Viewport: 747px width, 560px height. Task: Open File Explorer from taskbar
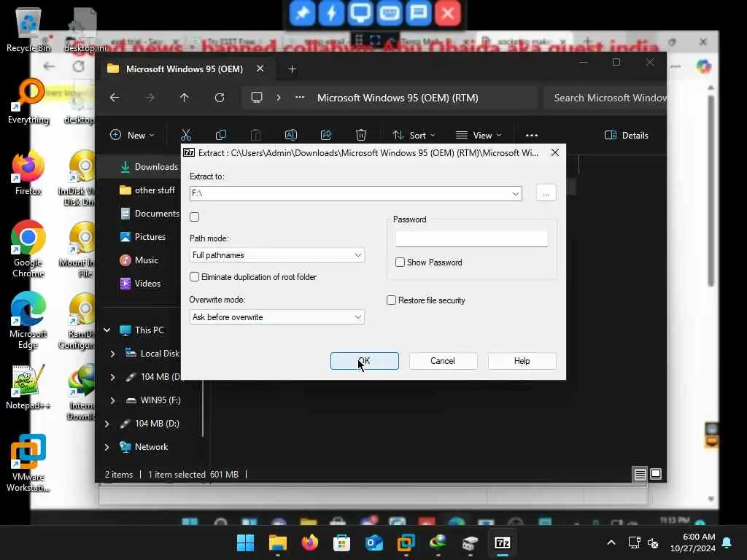(278, 542)
